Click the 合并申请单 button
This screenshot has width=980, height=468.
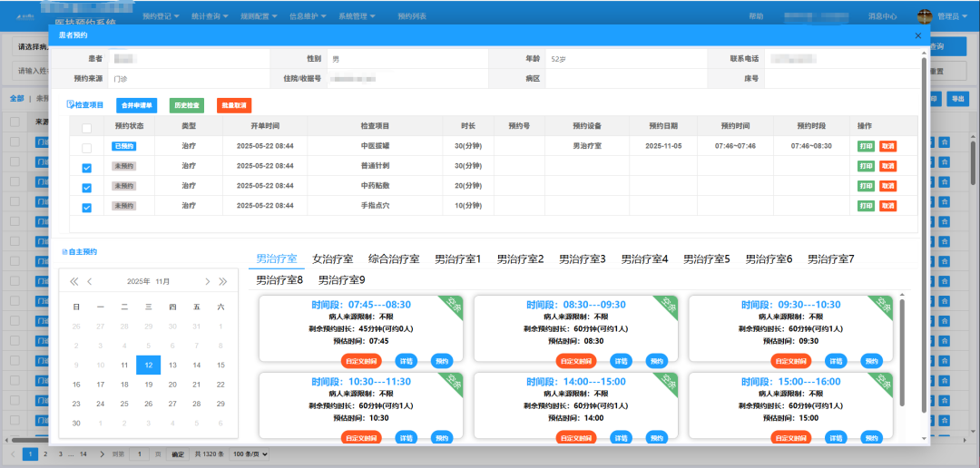coord(138,105)
